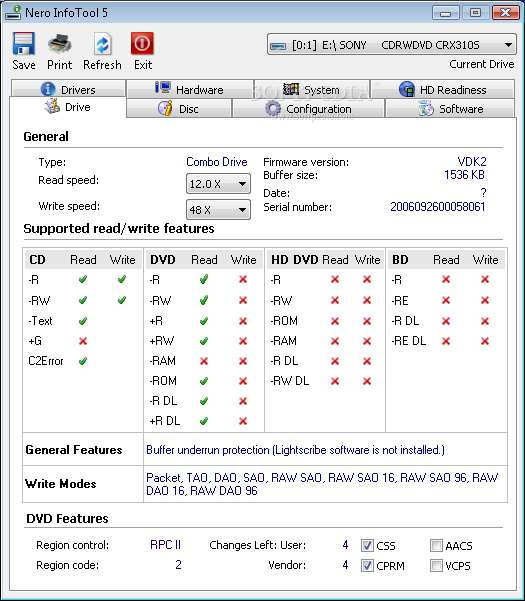Click the Exit label in the toolbar

(x=143, y=64)
